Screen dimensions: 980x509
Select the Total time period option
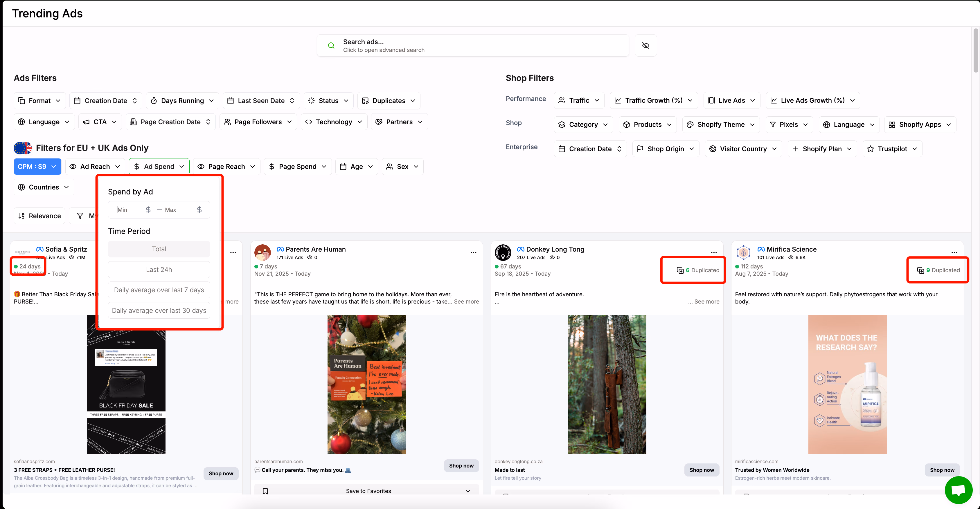[159, 249]
